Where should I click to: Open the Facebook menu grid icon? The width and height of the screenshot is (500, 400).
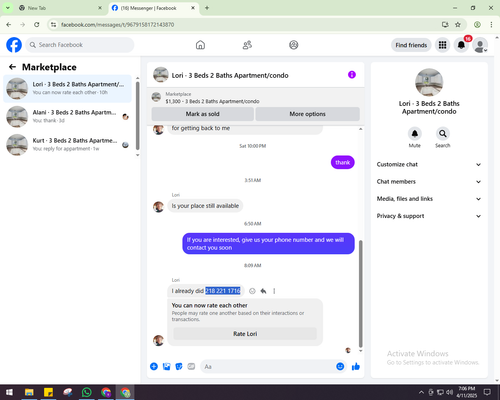[442, 45]
